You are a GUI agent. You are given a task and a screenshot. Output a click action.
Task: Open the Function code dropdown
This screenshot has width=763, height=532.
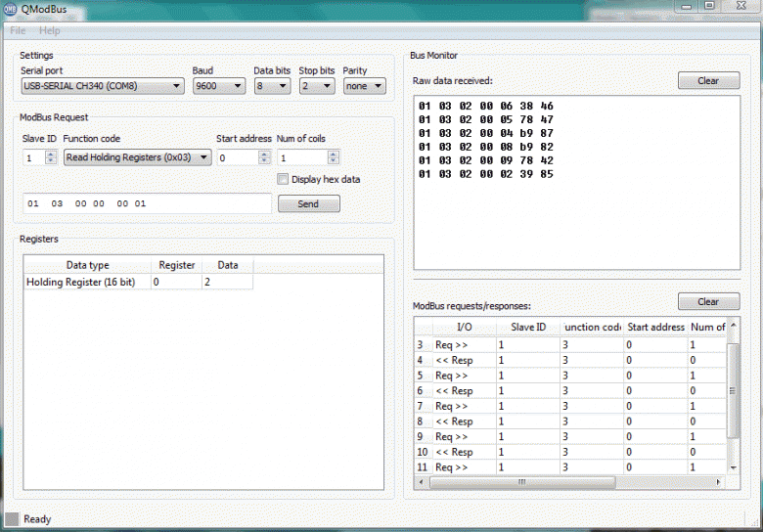tap(137, 157)
